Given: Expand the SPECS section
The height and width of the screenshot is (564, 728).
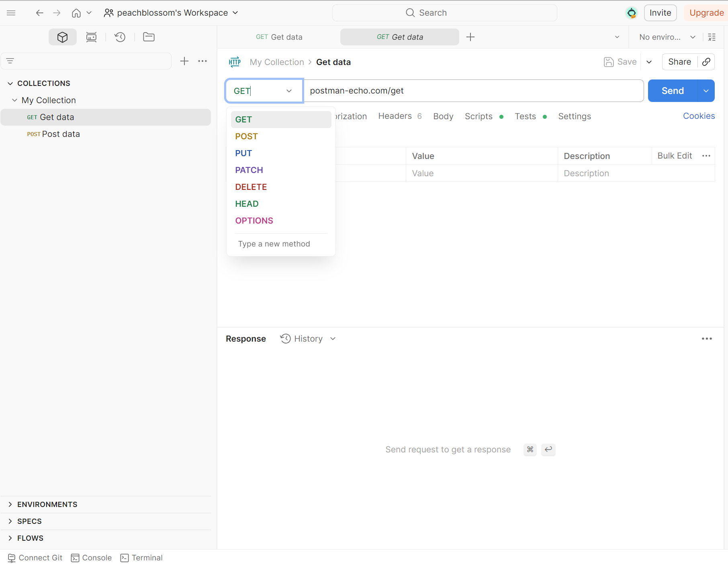Looking at the screenshot, I should (10, 521).
